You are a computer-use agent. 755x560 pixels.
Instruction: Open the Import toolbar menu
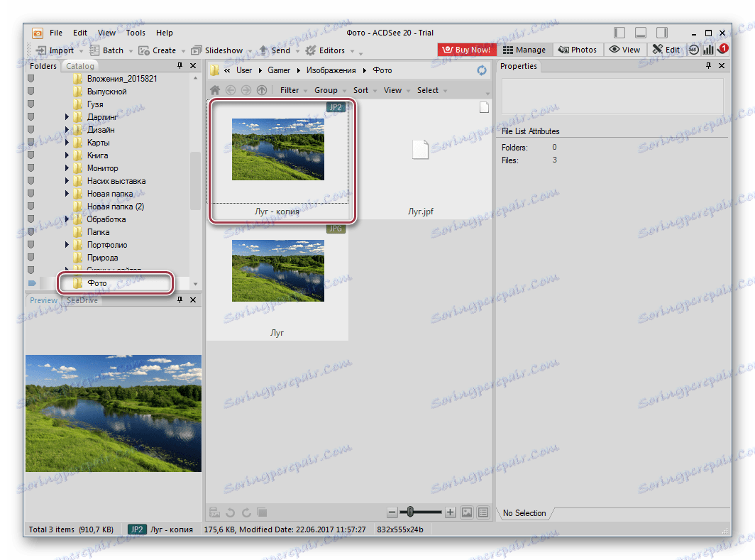click(x=59, y=50)
